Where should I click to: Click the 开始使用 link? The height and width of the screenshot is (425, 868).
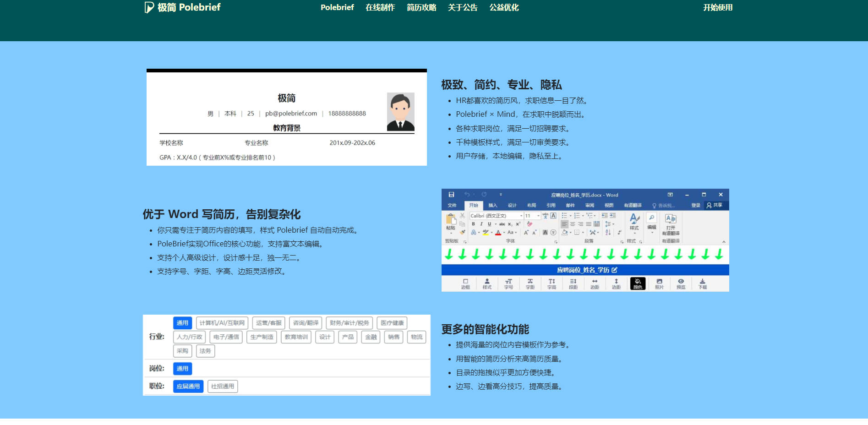pos(718,7)
